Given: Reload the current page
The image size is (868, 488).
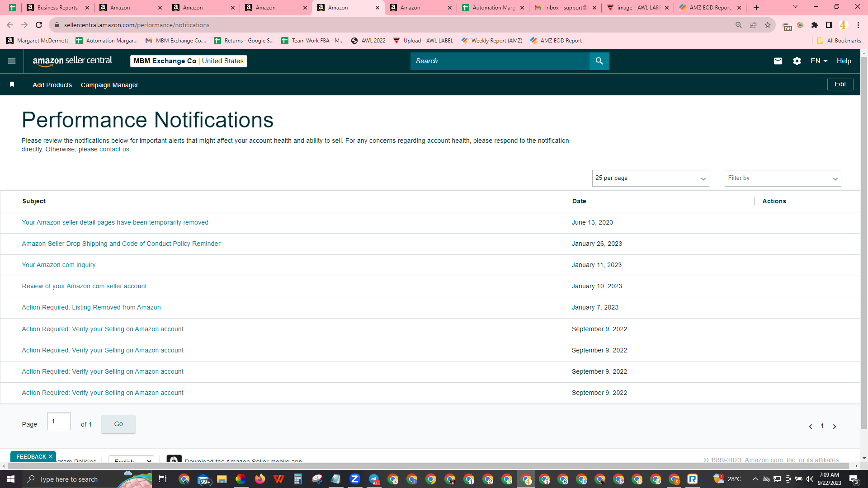Looking at the screenshot, I should [39, 25].
